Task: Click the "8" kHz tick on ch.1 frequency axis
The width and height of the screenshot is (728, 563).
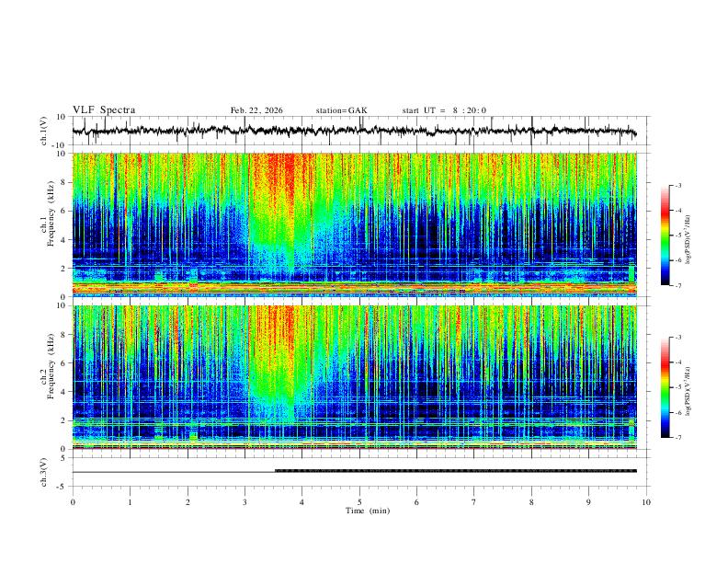Action: 64,182
